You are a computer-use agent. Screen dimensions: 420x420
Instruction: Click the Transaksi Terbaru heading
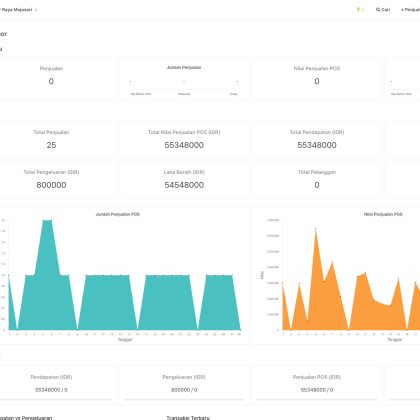tap(188, 418)
